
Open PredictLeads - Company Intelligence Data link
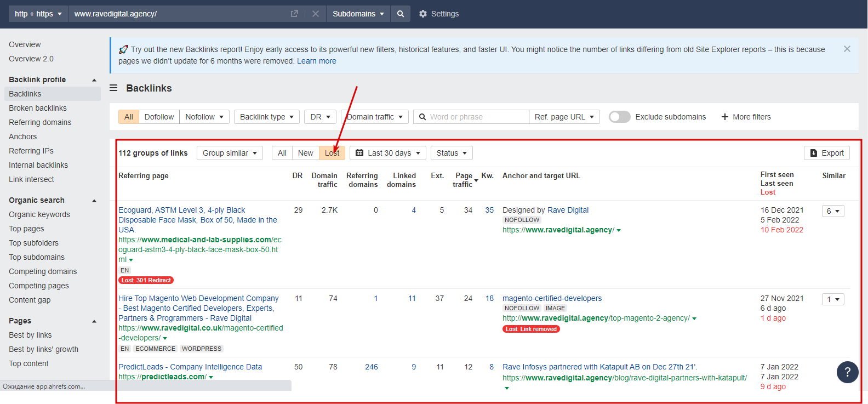tap(190, 367)
